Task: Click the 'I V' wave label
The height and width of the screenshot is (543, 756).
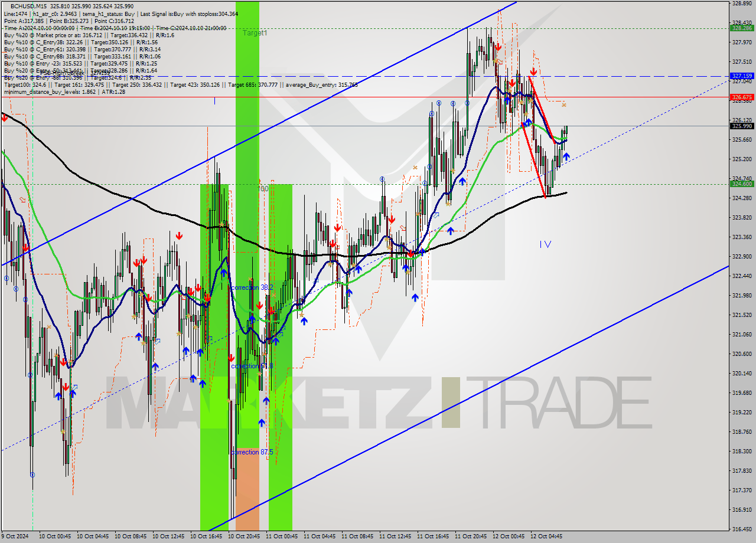Action: coord(545,244)
